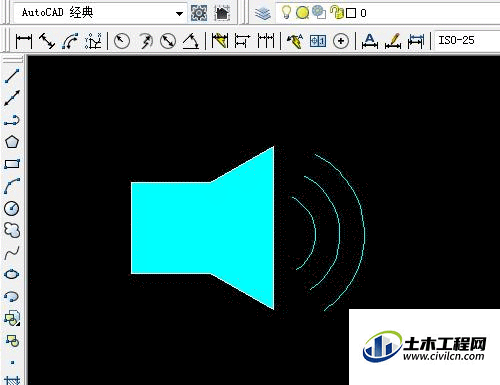Toggle layer 0 freeze sun icon

point(302,13)
